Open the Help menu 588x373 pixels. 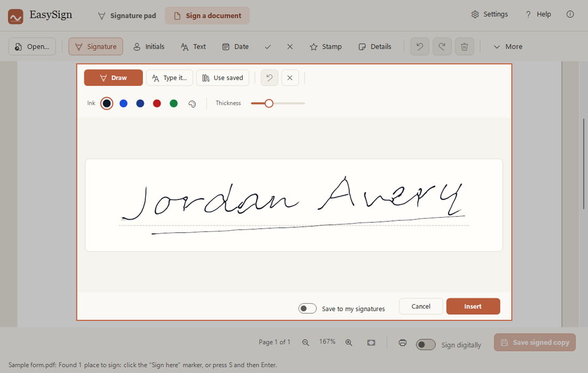point(538,14)
